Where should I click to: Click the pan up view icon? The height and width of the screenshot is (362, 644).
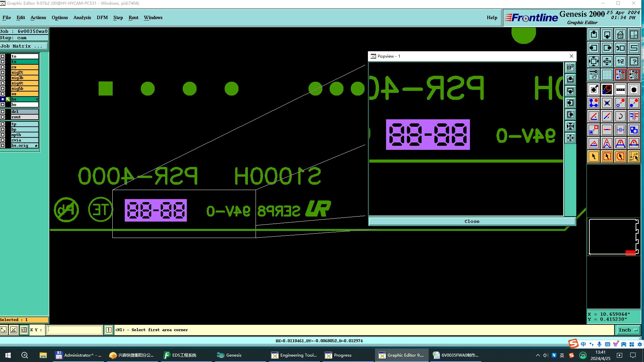point(594,35)
